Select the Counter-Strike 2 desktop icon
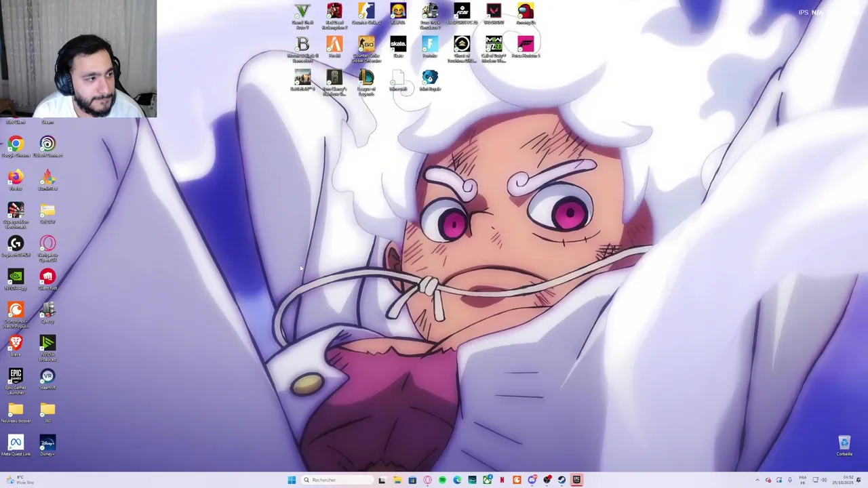 click(x=366, y=14)
